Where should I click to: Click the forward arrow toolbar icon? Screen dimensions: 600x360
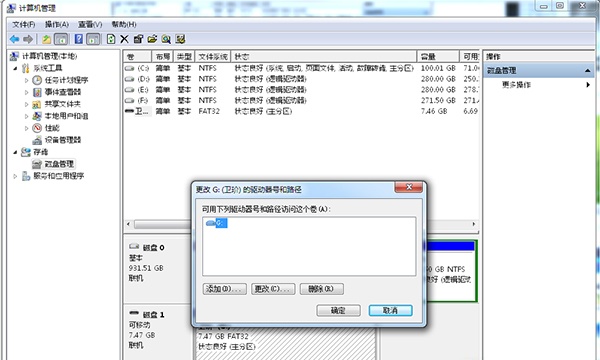(x=28, y=39)
